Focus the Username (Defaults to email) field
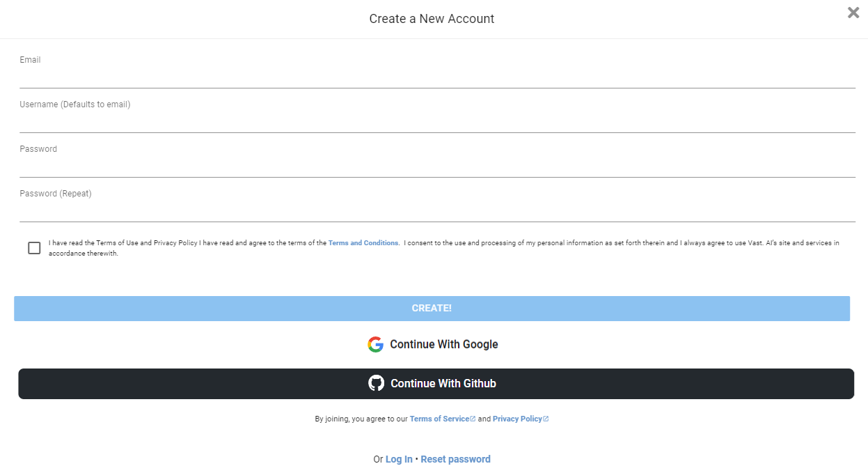The image size is (868, 473). (x=437, y=122)
